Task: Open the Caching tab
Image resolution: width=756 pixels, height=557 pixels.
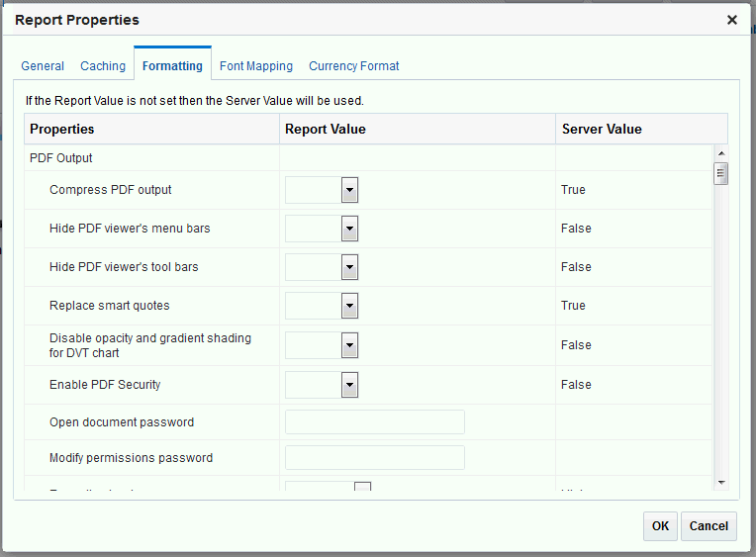Action: (x=103, y=66)
